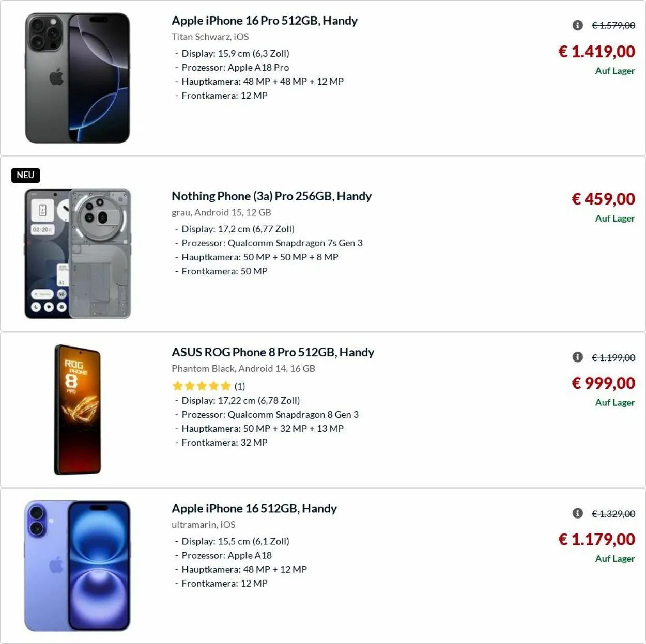Viewport: 646px width, 644px height.
Task: Click info icon beside iPhone 16 Pro price
Action: click(x=578, y=25)
